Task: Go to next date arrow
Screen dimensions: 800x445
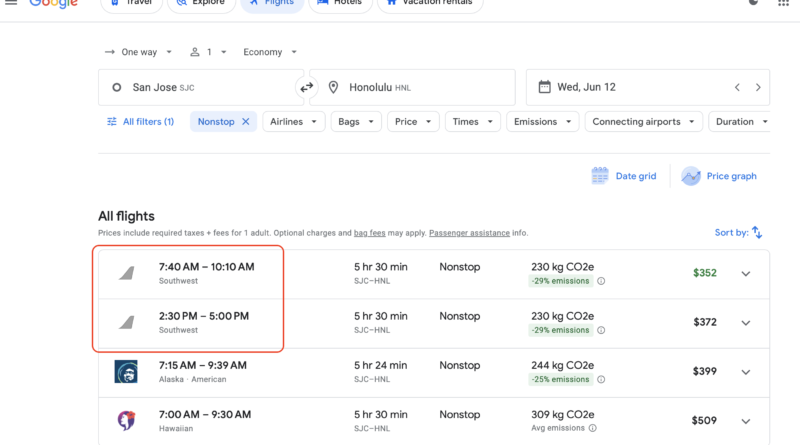Action: (758, 88)
